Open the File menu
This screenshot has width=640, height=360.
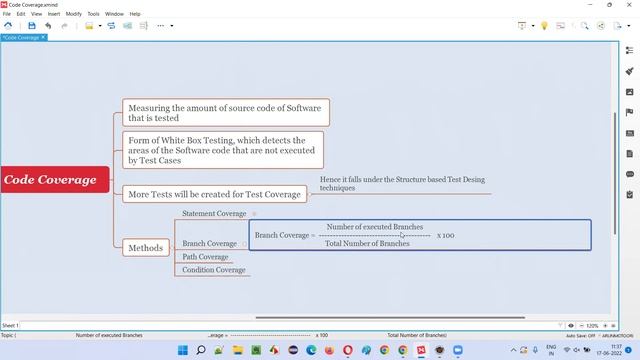tap(7, 14)
